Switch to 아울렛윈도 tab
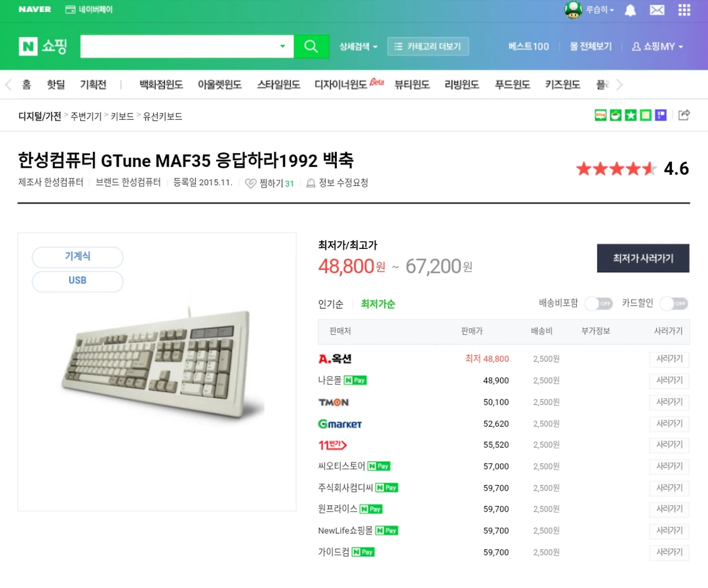This screenshot has height=588, width=708. 220,85
